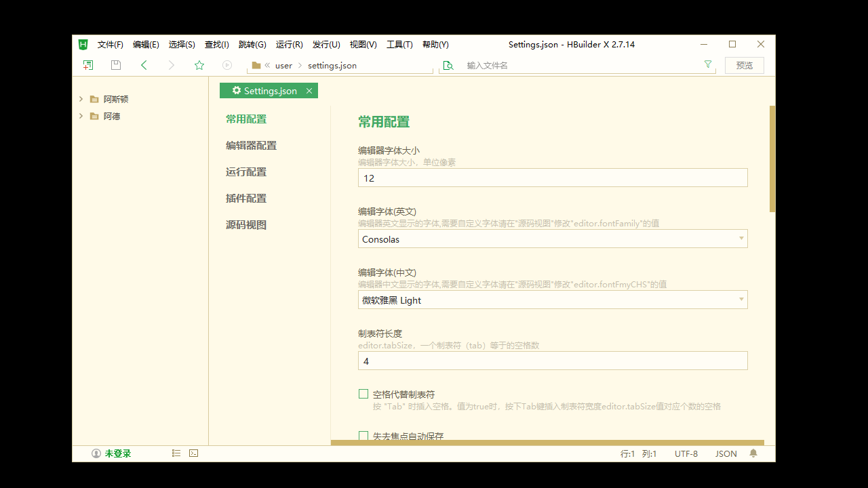Click the New file icon
The height and width of the screenshot is (488, 868).
point(87,64)
